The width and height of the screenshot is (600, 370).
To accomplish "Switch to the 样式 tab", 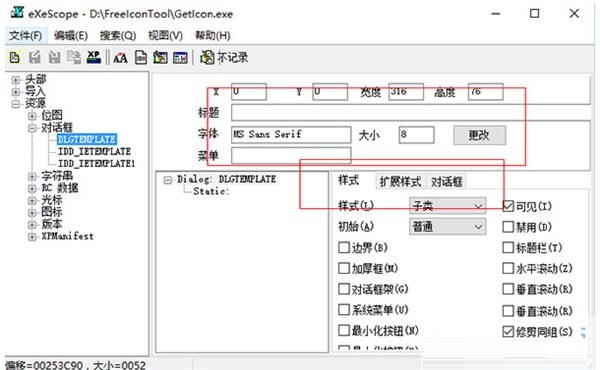I will coord(349,180).
